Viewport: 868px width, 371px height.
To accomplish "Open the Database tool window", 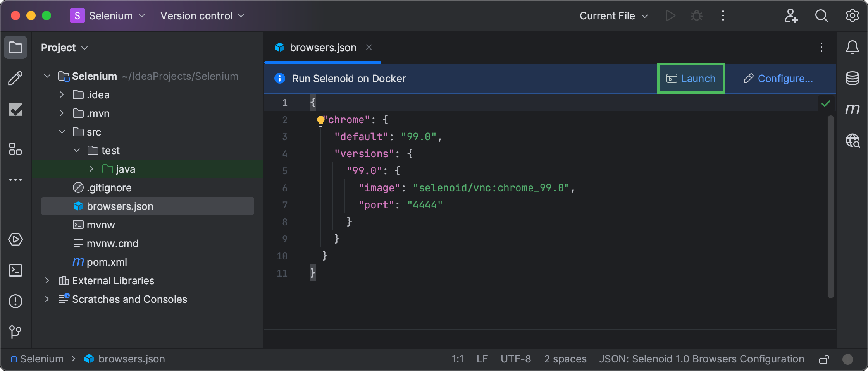I will tap(852, 79).
